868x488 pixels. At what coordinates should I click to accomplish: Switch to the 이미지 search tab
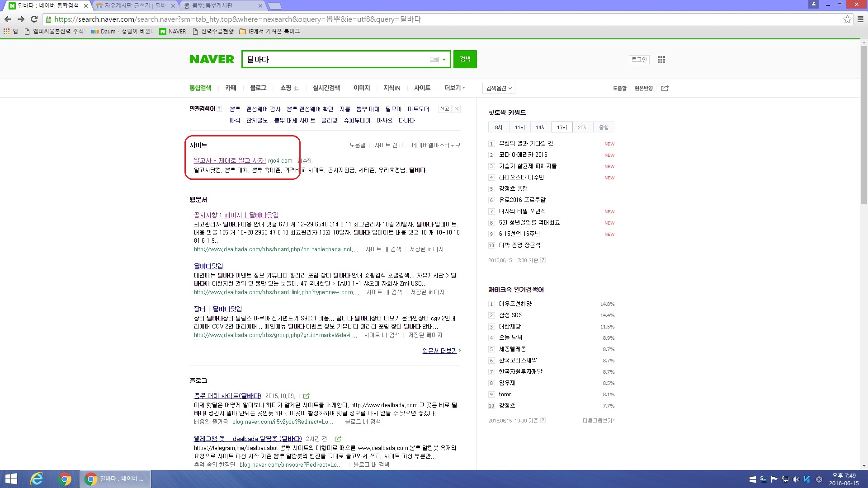(362, 88)
